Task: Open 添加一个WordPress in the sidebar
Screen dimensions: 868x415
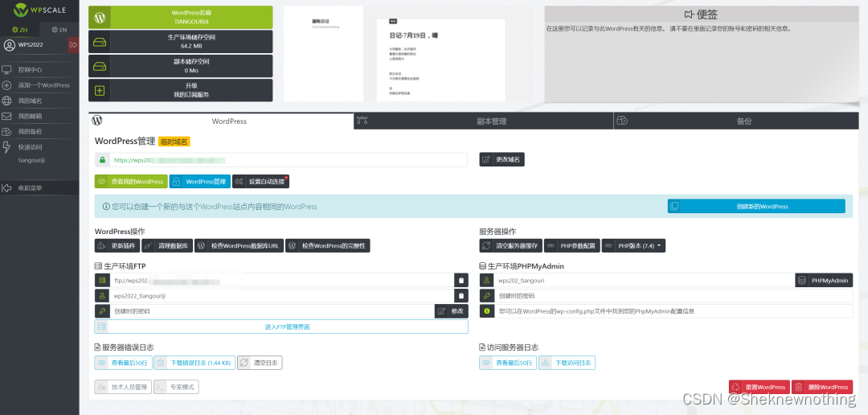Action: click(x=39, y=85)
